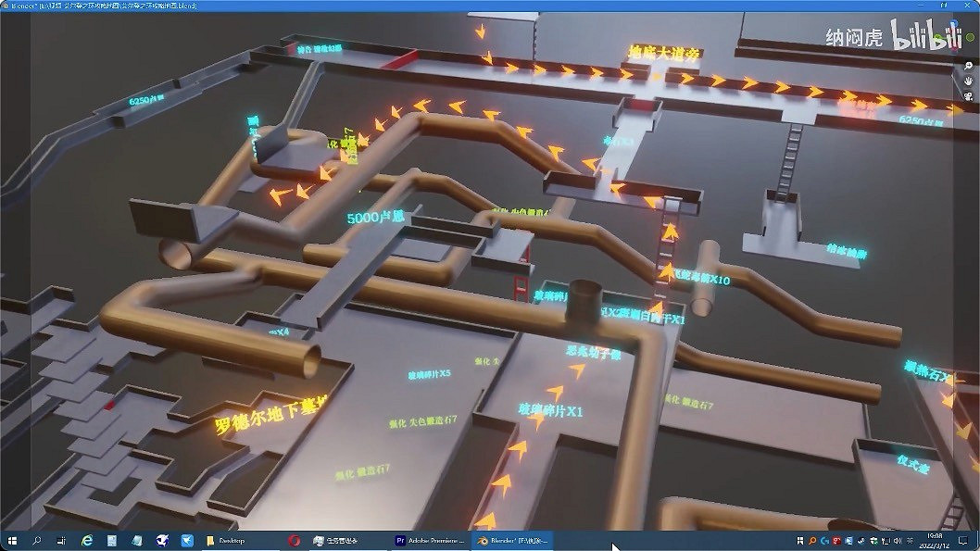The height and width of the screenshot is (551, 980).
Task: Click the Blender taskbar button
Action: point(514,539)
